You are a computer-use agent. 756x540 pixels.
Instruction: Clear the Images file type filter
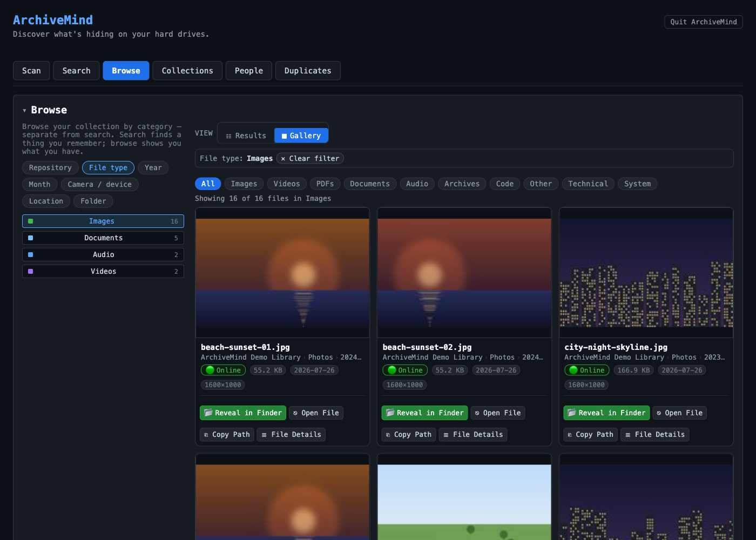[310, 158]
